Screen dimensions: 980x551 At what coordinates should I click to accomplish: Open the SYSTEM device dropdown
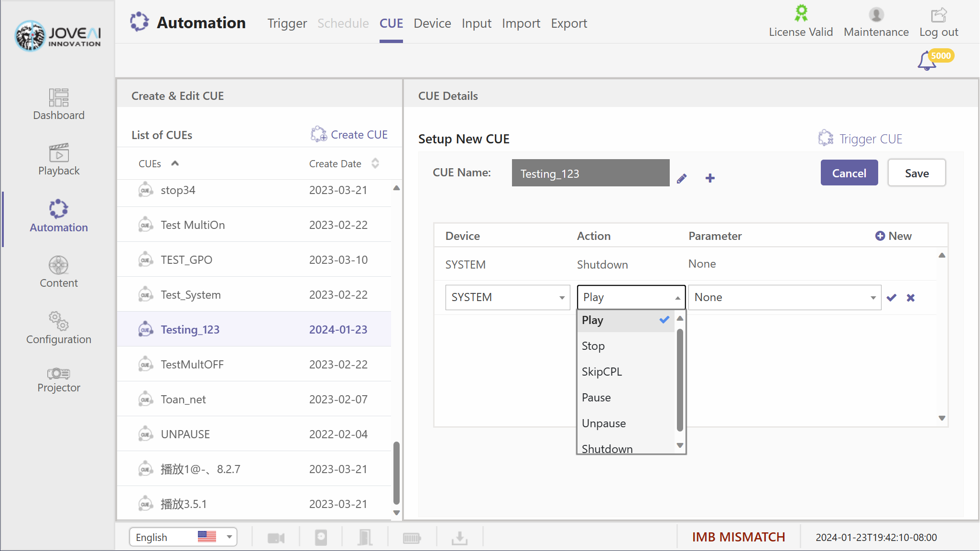point(507,297)
